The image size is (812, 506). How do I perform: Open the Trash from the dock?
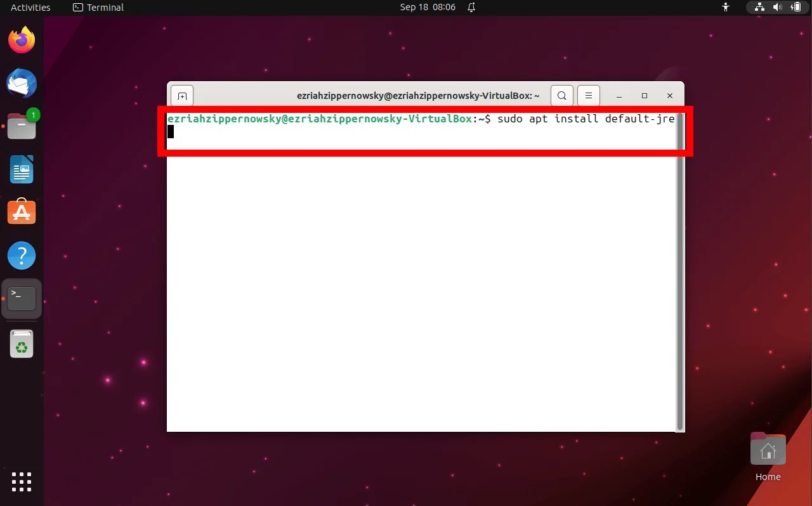click(x=22, y=344)
